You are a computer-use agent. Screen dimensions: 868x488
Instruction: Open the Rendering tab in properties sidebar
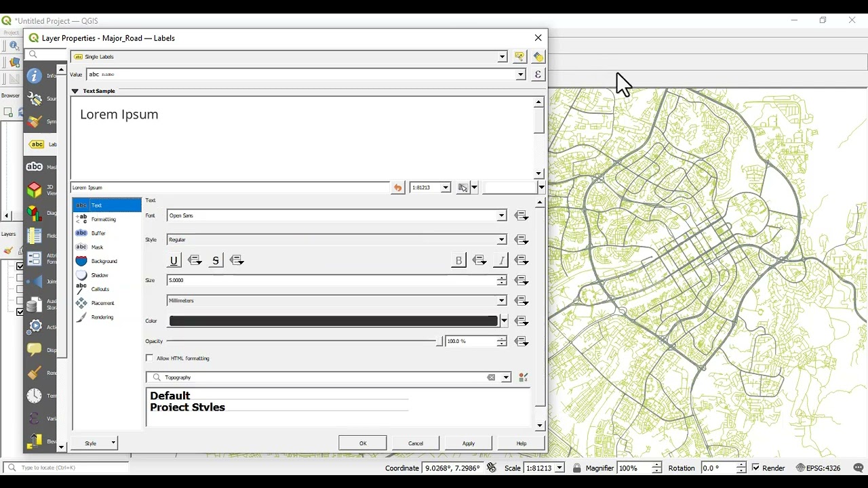pyautogui.click(x=41, y=373)
